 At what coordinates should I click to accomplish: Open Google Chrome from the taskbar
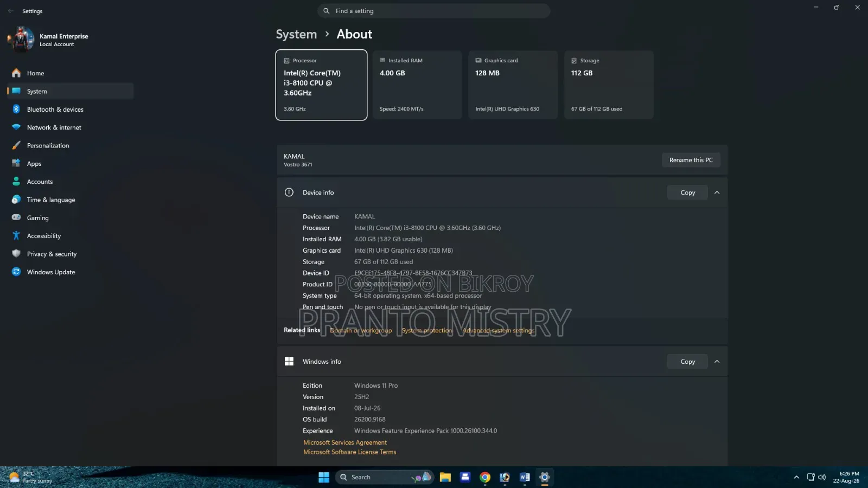tap(485, 477)
